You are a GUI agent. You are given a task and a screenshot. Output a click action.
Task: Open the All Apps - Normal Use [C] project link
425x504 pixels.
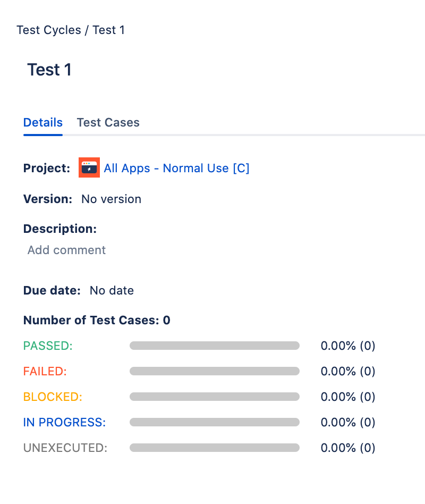coord(176,167)
